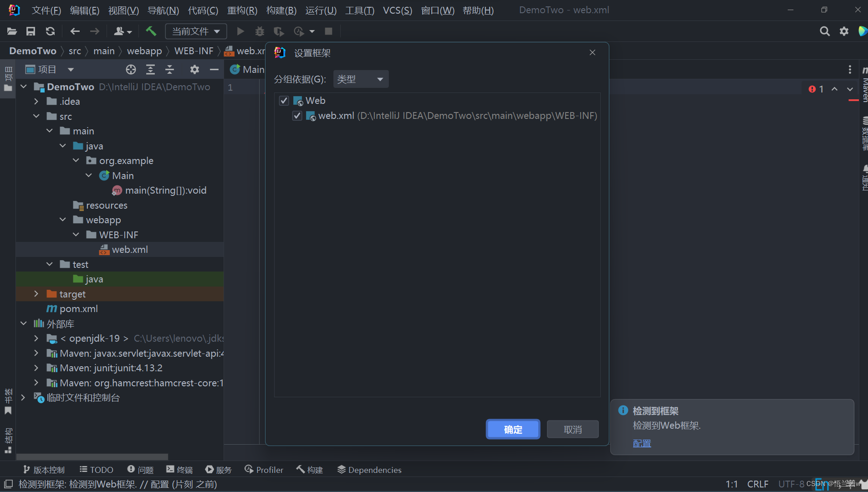This screenshot has width=868, height=492.
Task: Open the Refactor menu
Action: [242, 10]
